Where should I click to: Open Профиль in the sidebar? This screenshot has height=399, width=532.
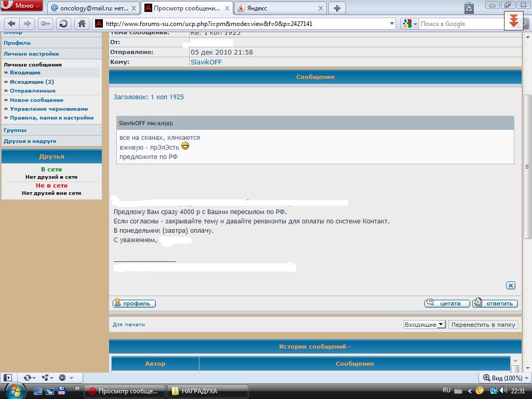17,43
